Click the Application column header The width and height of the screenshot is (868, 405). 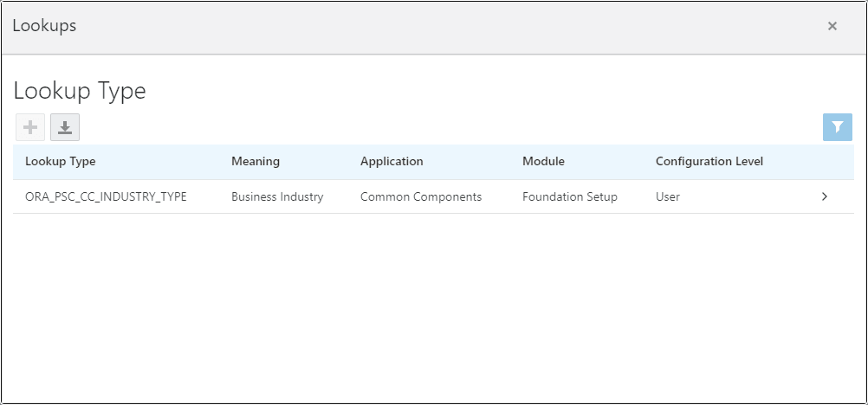(392, 161)
